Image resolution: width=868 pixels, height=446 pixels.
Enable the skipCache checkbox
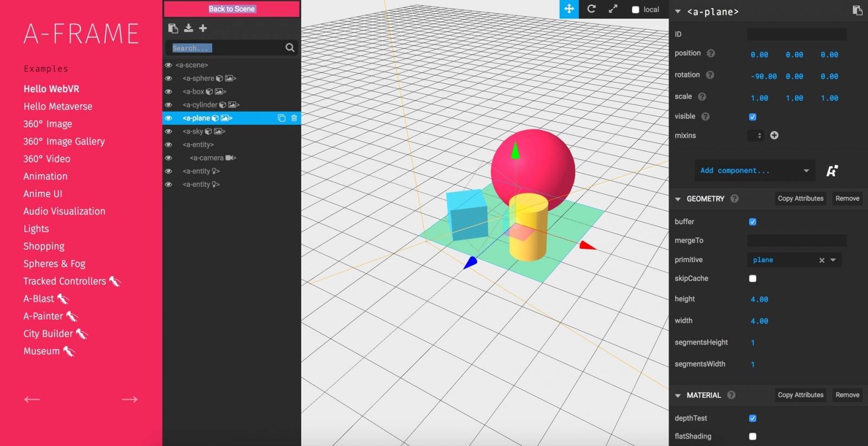(752, 279)
